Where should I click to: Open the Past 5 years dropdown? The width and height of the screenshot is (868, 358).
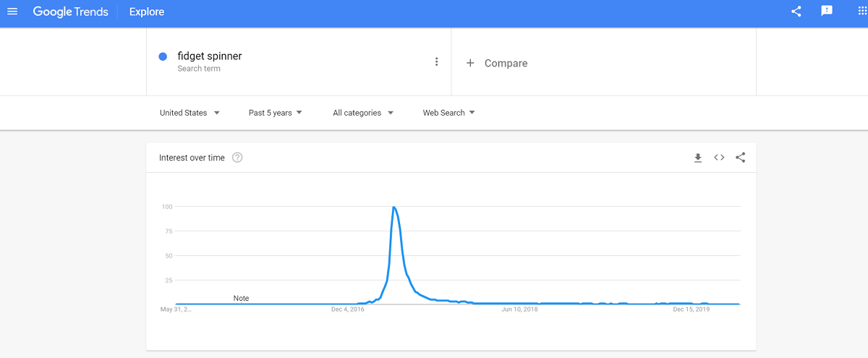click(276, 113)
